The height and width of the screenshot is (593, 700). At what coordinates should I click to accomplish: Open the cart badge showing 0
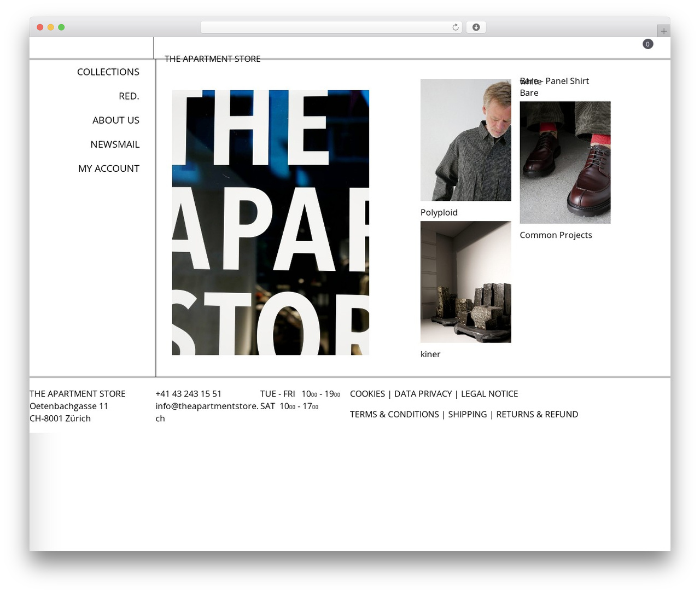click(x=647, y=44)
